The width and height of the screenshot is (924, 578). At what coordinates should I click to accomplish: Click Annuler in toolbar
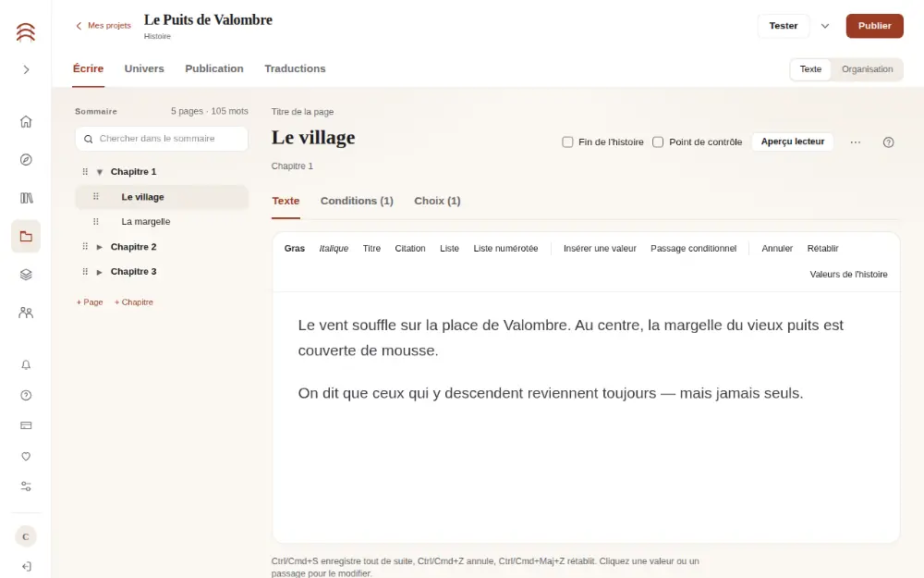(777, 248)
